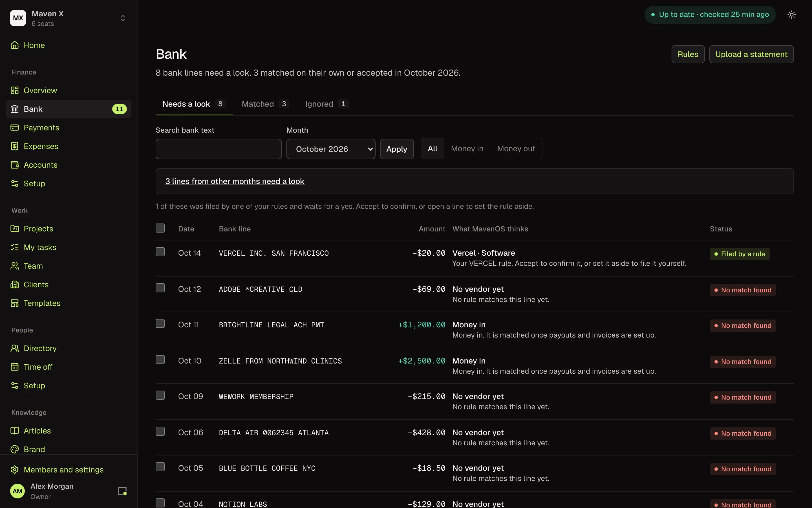Open the Clients building icon

pyautogui.click(x=14, y=284)
